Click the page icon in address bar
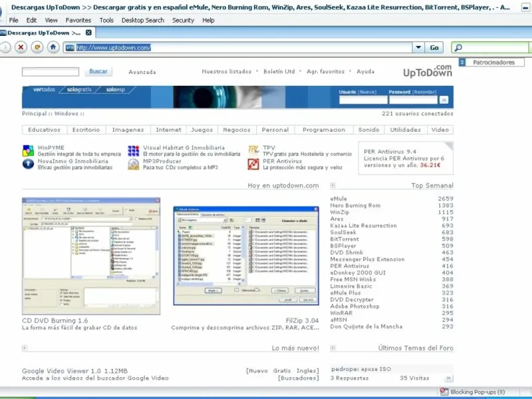Screen dimensions: 532x399 pyautogui.click(x=70, y=48)
